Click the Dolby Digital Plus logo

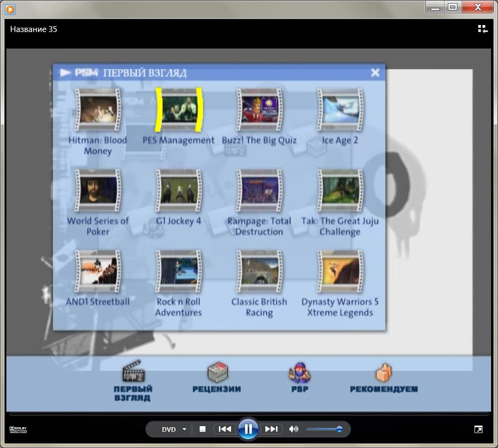tap(18, 430)
